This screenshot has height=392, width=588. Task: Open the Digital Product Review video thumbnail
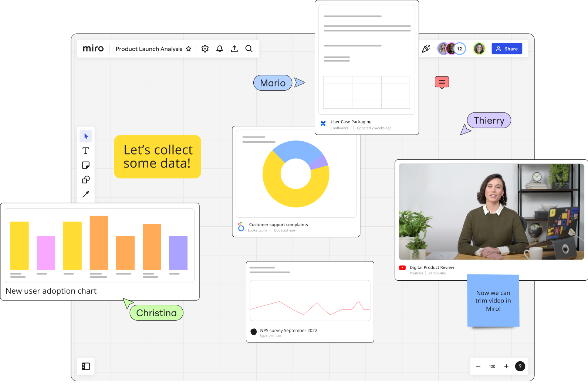pos(491,212)
